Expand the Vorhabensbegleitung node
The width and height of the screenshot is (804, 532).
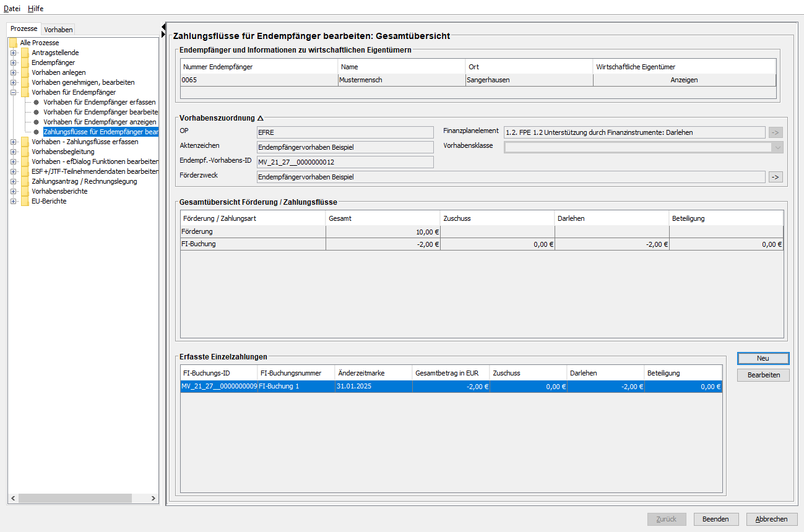click(x=13, y=152)
